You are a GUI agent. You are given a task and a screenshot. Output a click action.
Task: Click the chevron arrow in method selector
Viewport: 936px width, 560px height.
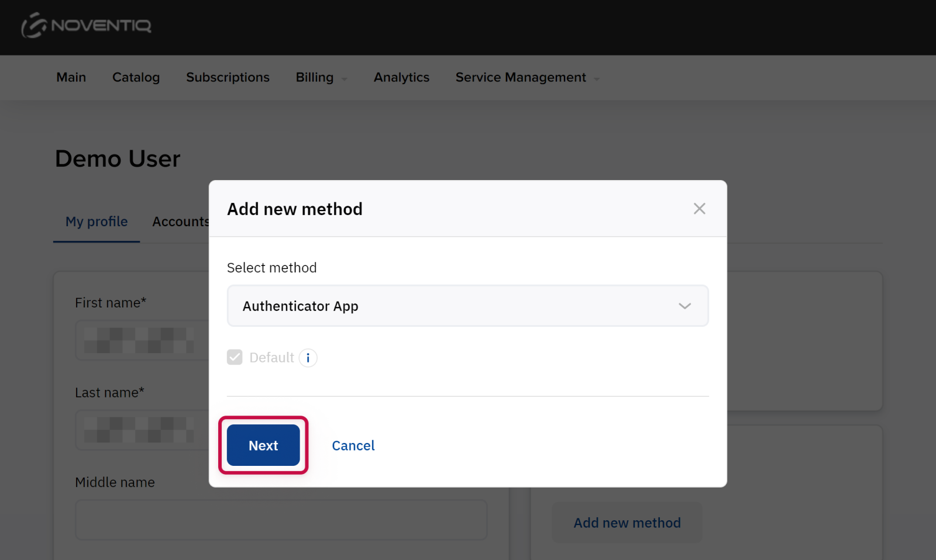click(x=684, y=306)
